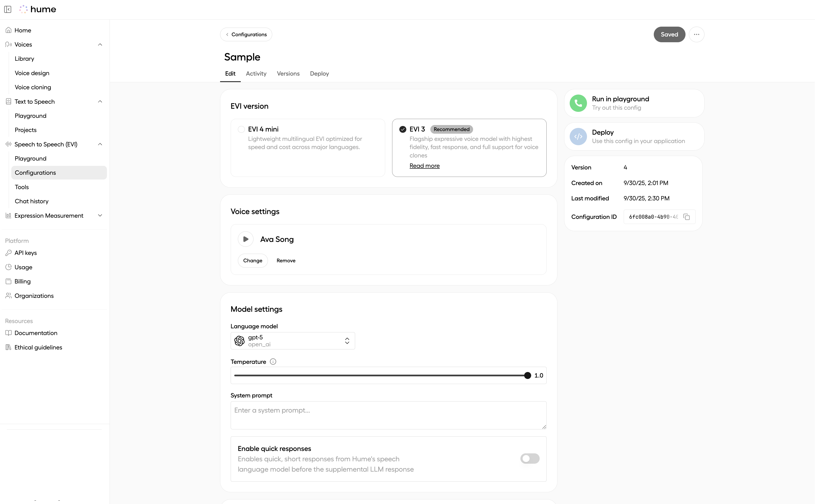The height and width of the screenshot is (504, 815).
Task: Collapse the Voices section
Action: pos(100,44)
